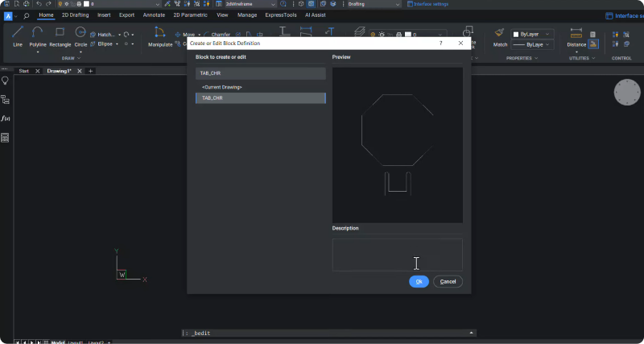This screenshot has width=644, height=344.
Task: Expand the command line history arrow
Action: [x=471, y=333]
